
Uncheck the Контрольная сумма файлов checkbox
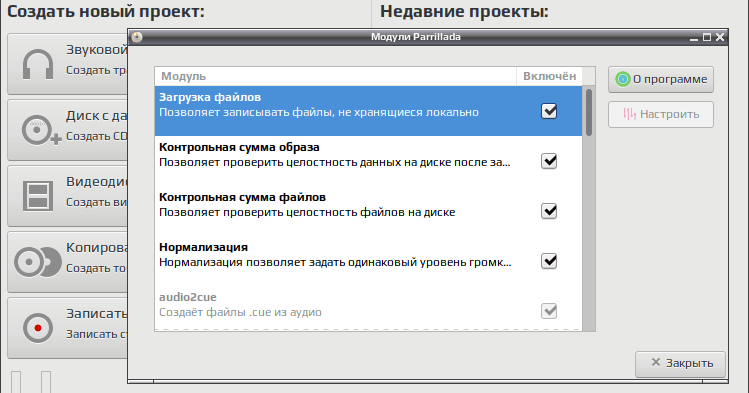click(549, 211)
